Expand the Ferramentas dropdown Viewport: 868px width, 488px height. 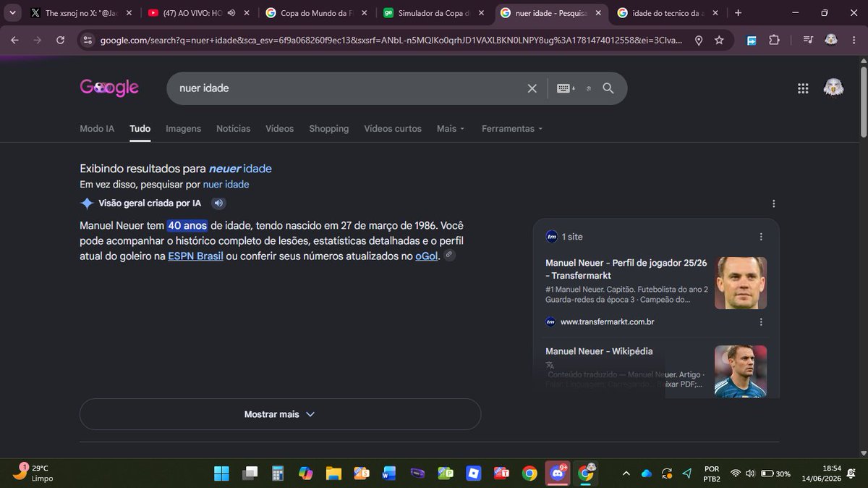click(512, 128)
